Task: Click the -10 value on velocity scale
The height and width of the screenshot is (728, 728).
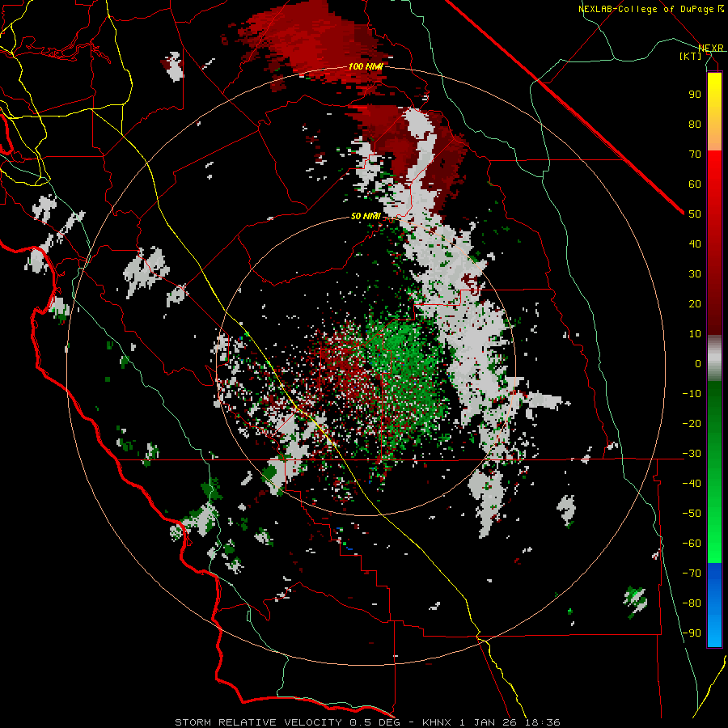Action: pyautogui.click(x=692, y=394)
